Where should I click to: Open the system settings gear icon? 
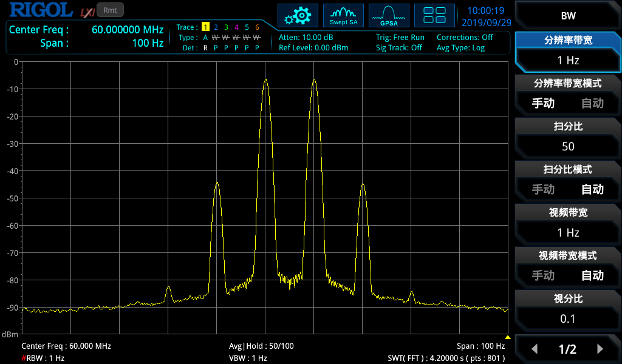[x=298, y=15]
